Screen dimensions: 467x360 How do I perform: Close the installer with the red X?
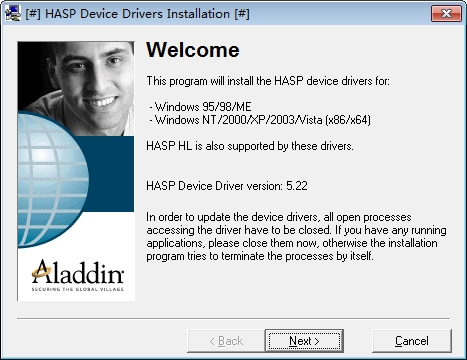(446, 14)
